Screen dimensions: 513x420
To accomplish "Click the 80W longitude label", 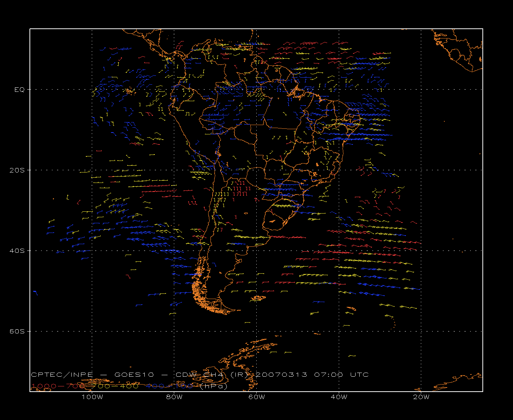I will pyautogui.click(x=174, y=397).
